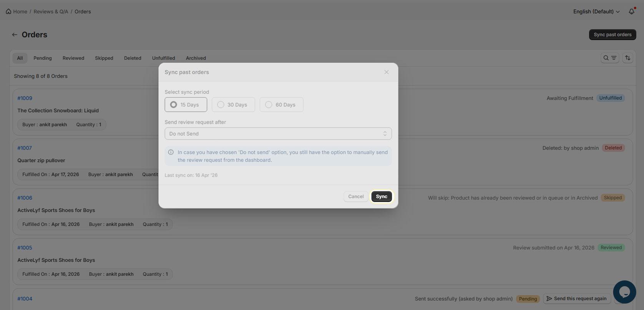This screenshot has height=310, width=644.
Task: Click 'Fulfilled On : Apr 17, 2026' text
Action: coord(51,174)
